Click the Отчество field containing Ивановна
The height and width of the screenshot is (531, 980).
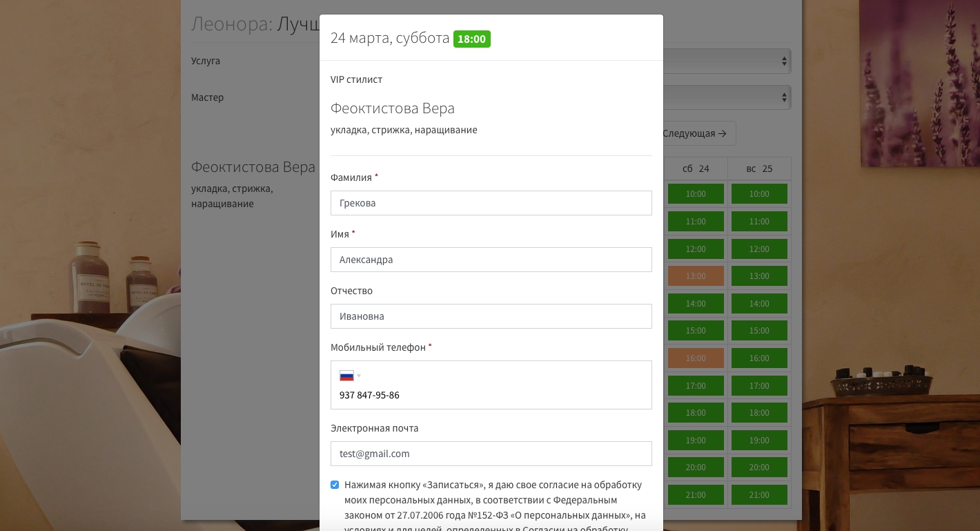pyautogui.click(x=491, y=316)
